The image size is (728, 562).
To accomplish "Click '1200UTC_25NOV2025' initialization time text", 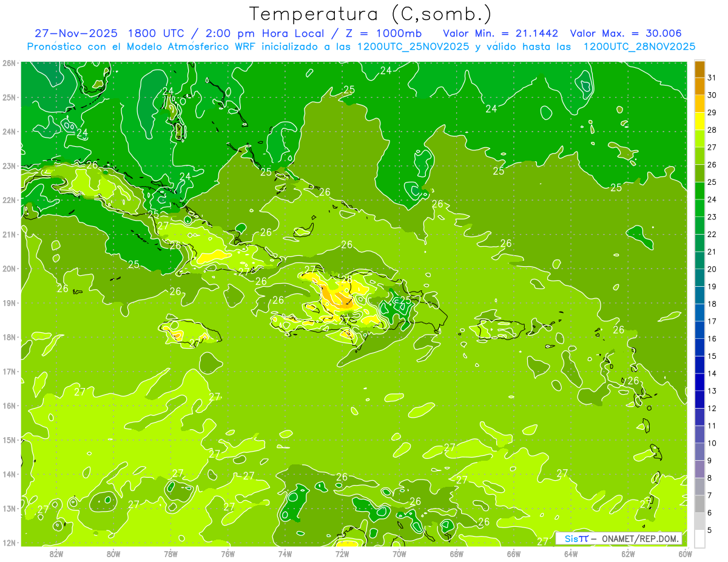I will [x=413, y=47].
